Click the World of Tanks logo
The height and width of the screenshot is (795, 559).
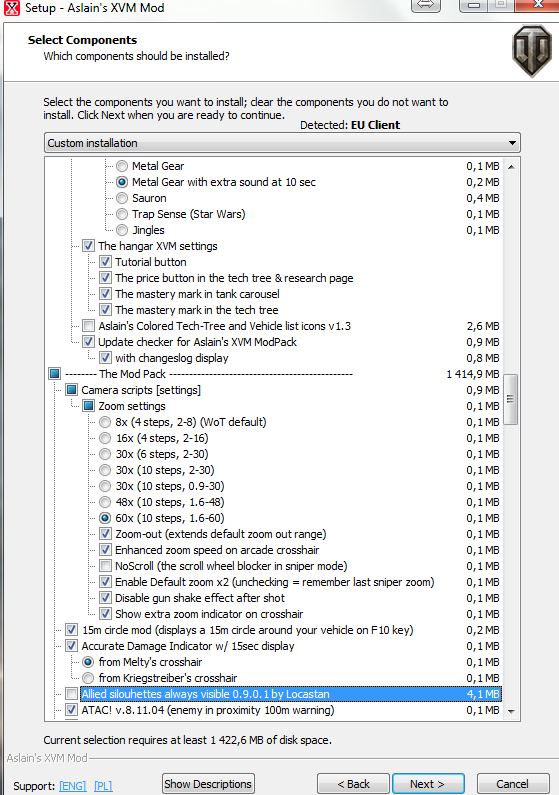click(x=532, y=51)
